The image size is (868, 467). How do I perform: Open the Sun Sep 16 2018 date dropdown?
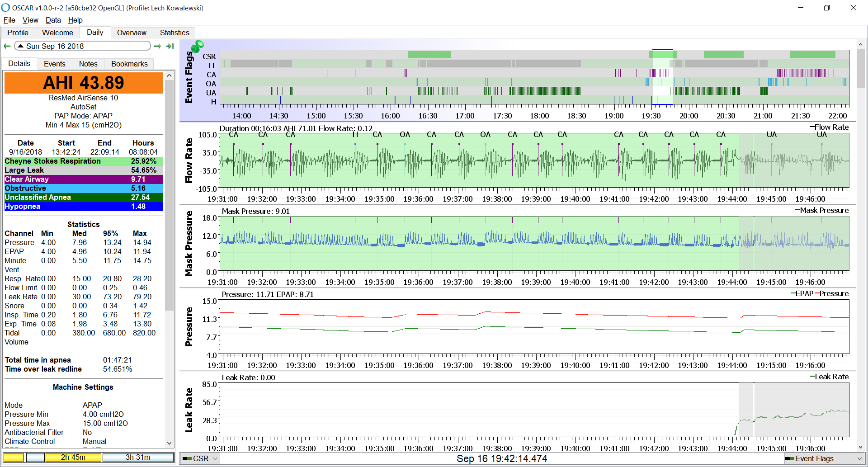(82, 46)
